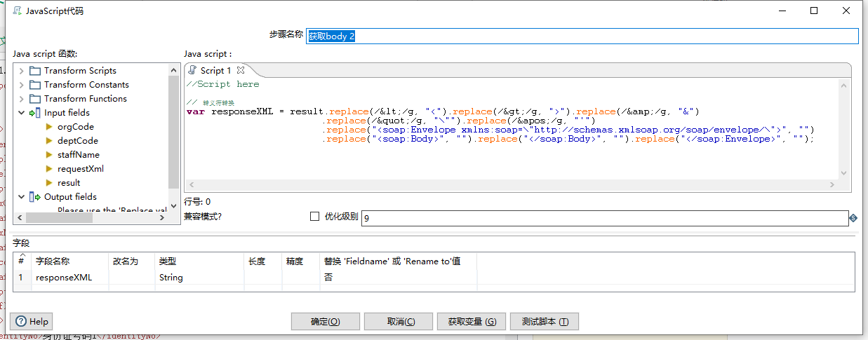
Task: Close the Script 1 tab
Action: [x=240, y=70]
